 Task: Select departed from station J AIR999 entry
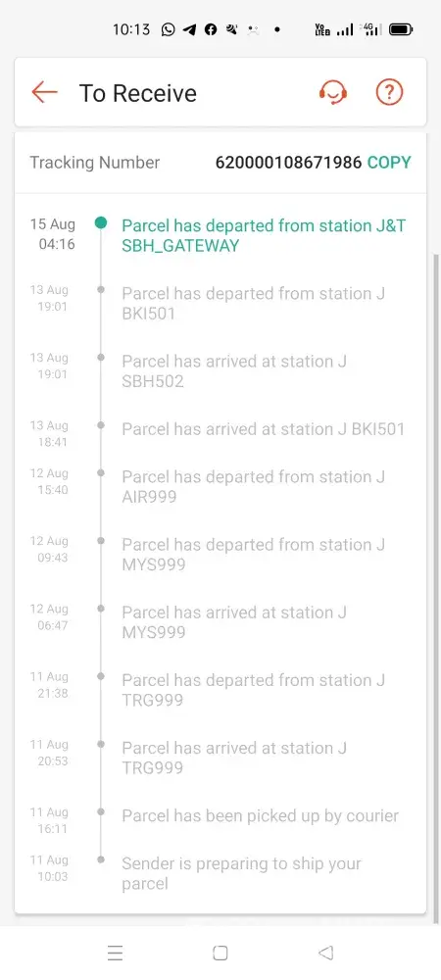pos(253,487)
